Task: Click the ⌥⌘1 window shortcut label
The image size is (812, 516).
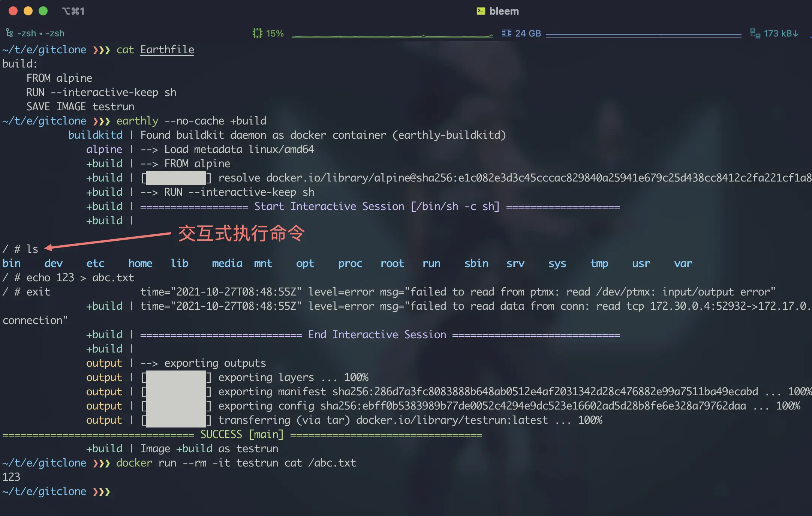Action: click(73, 11)
